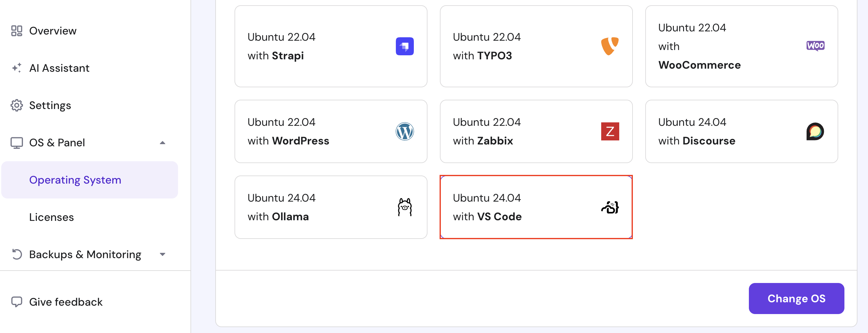Open the Backups & Monitoring menu
868x333 pixels.
[x=85, y=254]
